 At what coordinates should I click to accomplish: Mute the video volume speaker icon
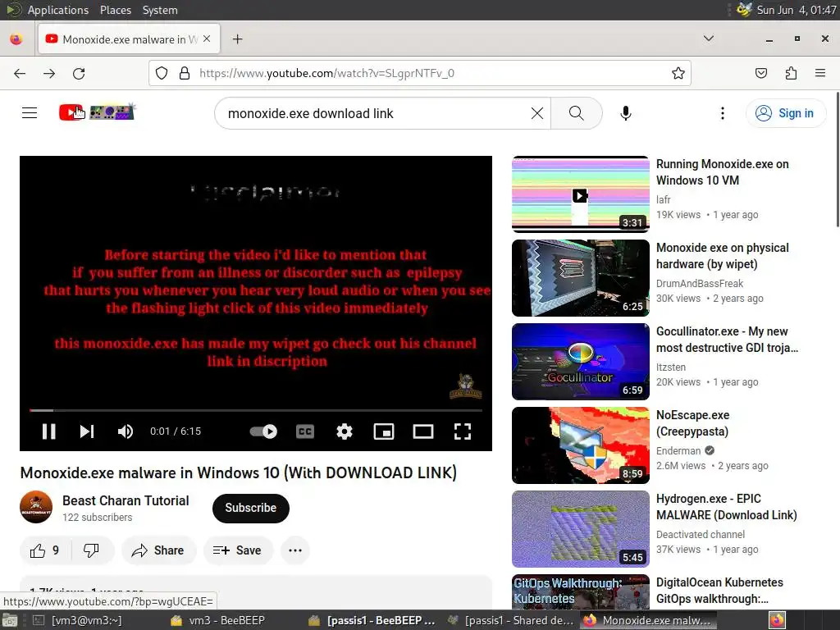[126, 431]
